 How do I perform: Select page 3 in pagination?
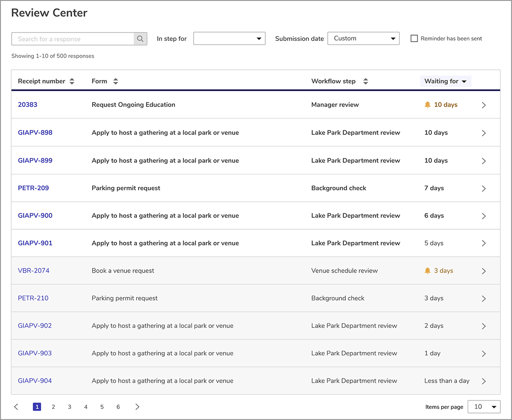pyautogui.click(x=69, y=407)
